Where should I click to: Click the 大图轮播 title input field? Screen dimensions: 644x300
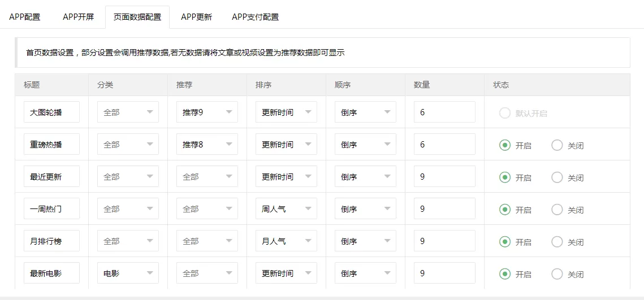[51, 112]
